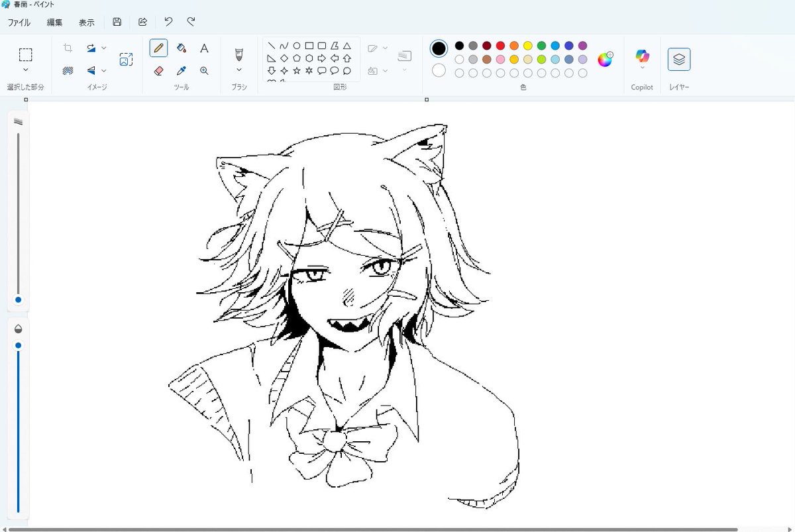The height and width of the screenshot is (532, 795).
Task: Open the Resize and skew image tool
Action: pos(126,60)
